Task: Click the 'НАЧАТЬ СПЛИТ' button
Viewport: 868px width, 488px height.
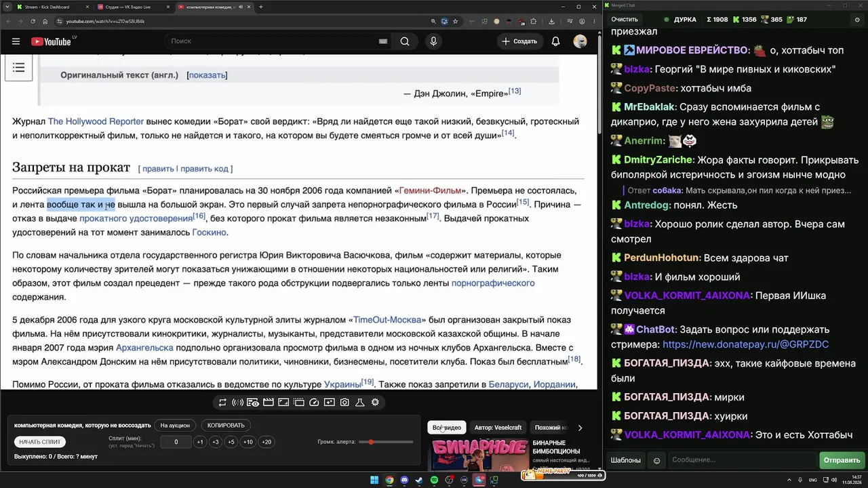Action: pos(40,442)
